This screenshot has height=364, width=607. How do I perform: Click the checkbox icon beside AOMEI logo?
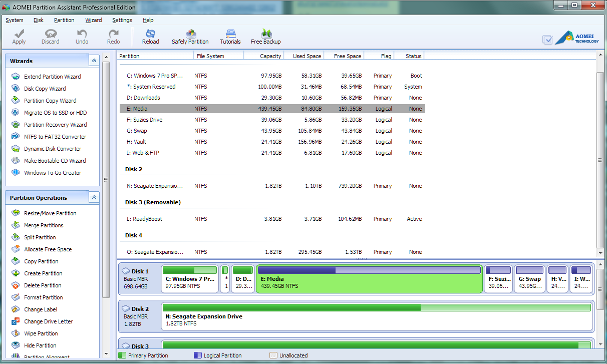pos(547,40)
